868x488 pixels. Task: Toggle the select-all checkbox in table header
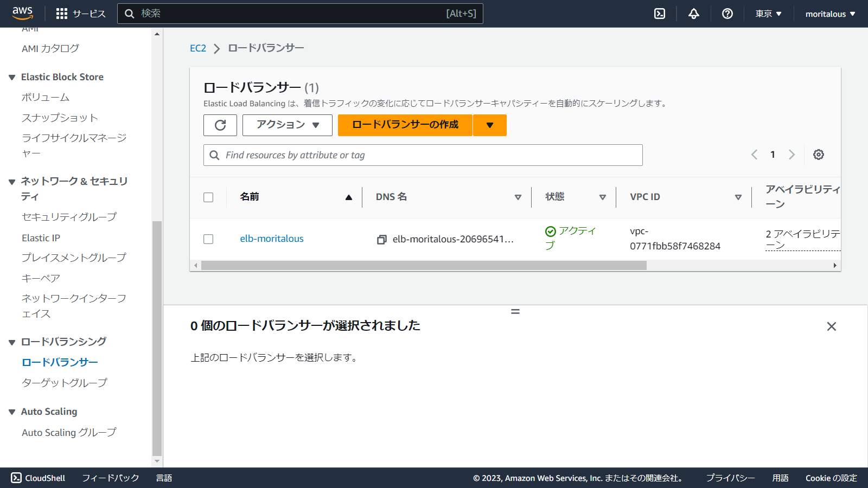click(x=208, y=197)
